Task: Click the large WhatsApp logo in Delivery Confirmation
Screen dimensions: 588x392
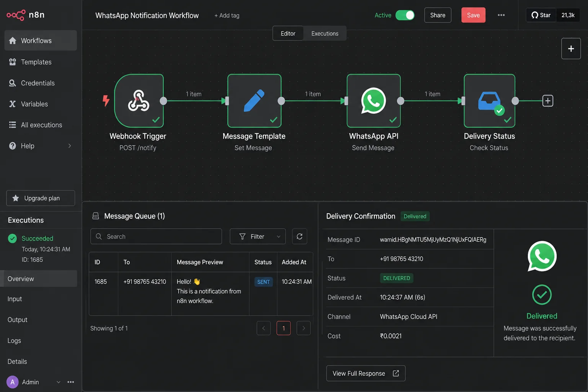Action: [542, 256]
